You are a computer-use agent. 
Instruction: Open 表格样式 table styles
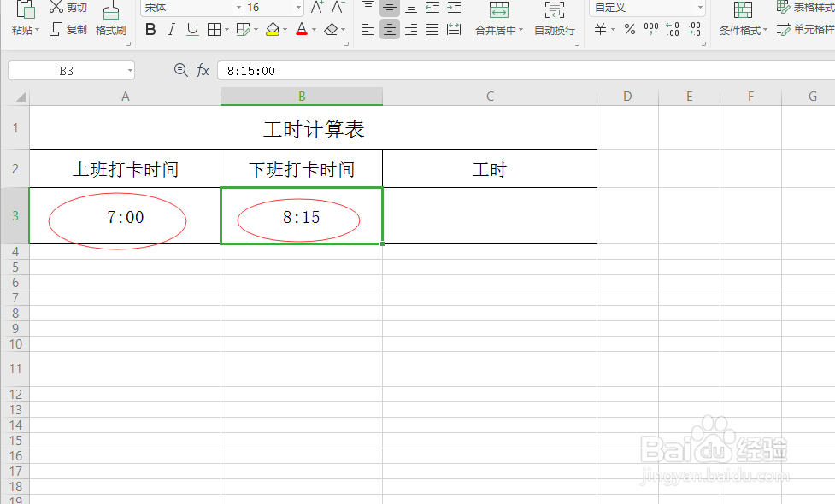pos(804,8)
